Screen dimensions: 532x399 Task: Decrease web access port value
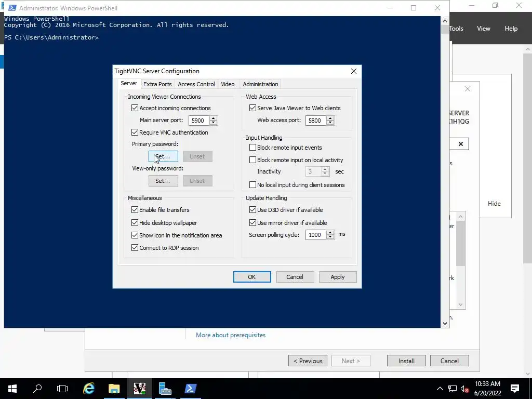click(x=330, y=123)
